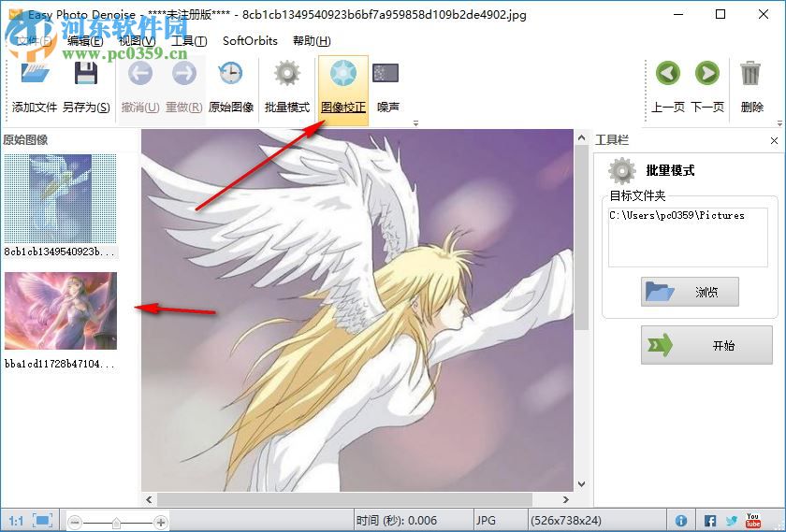The width and height of the screenshot is (786, 532).
Task: Maximize the Easy Photo Denoise window
Action: (x=720, y=14)
